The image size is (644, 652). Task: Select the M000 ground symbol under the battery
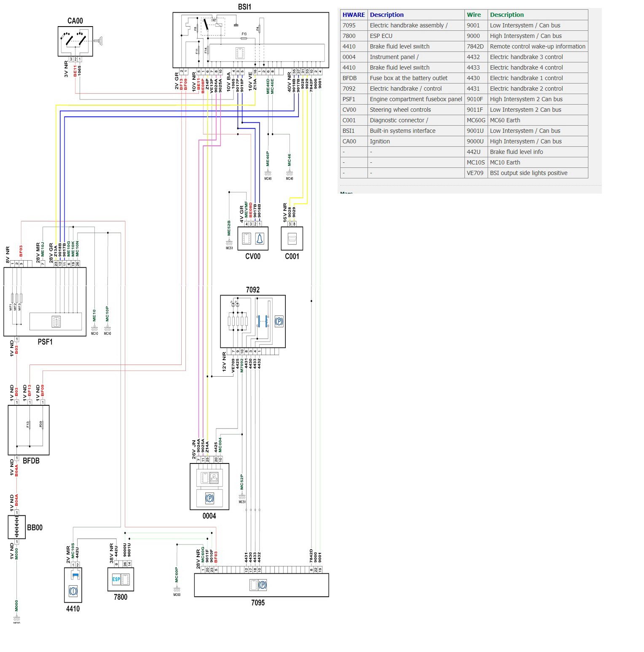[x=17, y=618]
